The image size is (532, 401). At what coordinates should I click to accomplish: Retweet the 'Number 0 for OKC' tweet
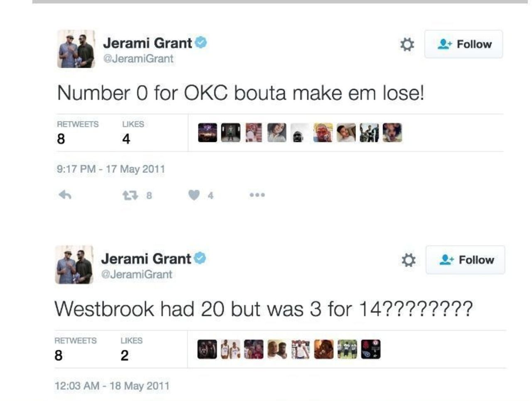coord(130,195)
